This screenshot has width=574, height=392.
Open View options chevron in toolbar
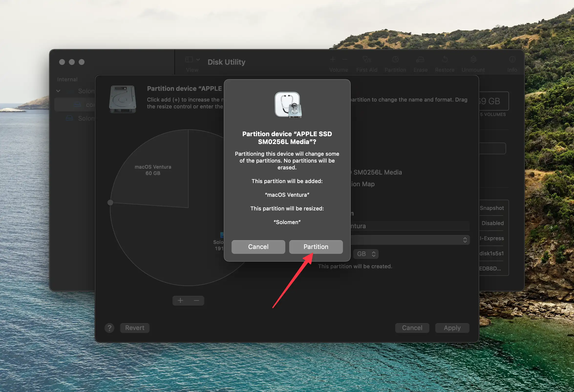click(x=198, y=60)
